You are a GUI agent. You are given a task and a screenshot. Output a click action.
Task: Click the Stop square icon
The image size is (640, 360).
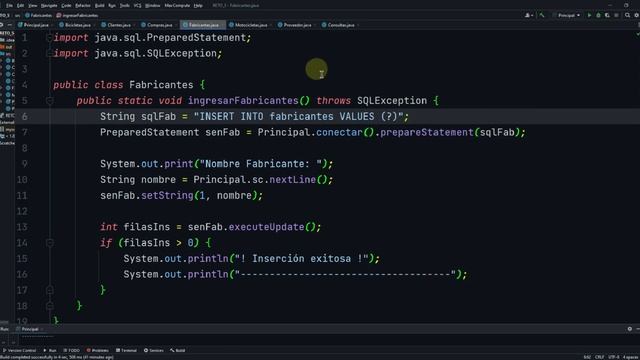coord(616,16)
